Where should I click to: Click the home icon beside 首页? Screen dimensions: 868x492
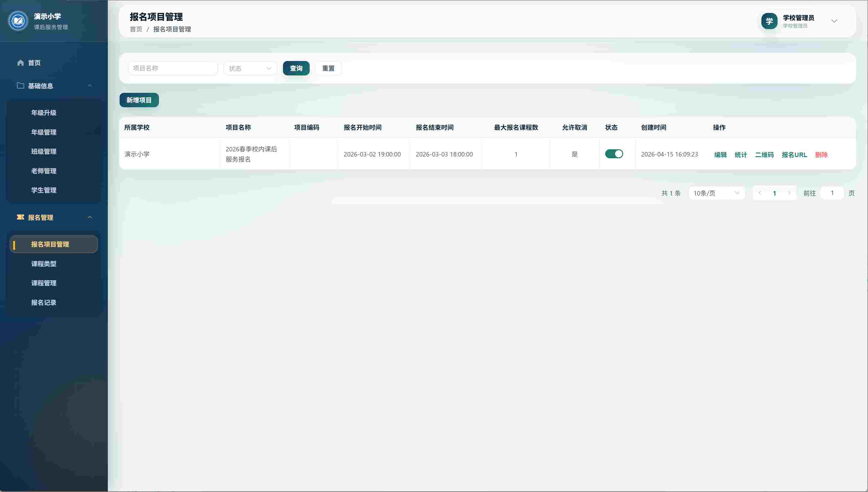21,62
